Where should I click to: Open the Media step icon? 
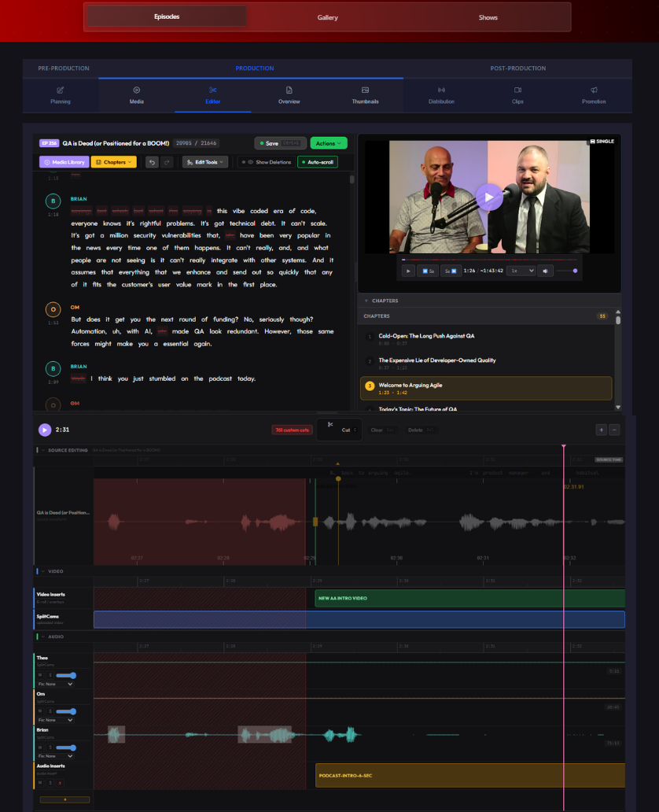[x=137, y=90]
